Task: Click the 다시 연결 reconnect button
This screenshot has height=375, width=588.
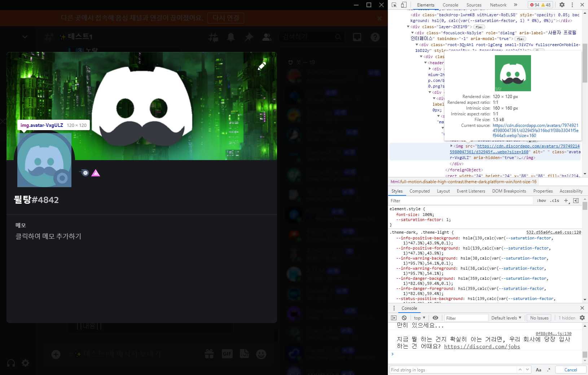Action: point(226,18)
